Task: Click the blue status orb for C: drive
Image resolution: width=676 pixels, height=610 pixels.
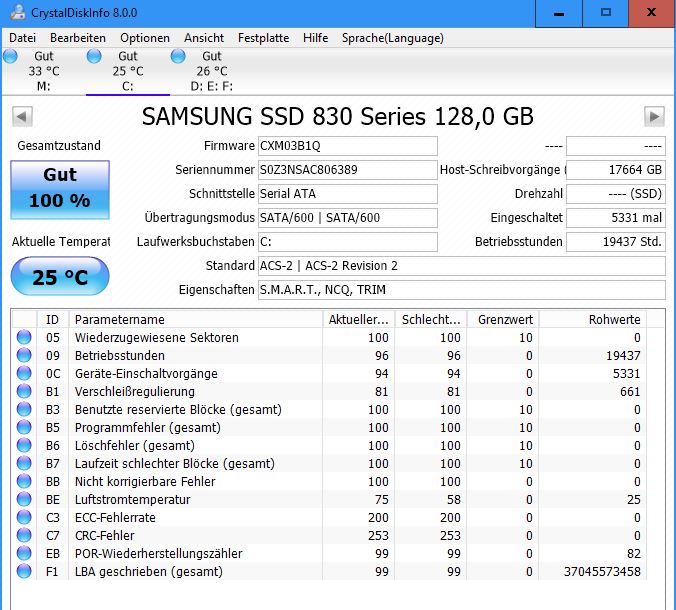Action: pyautogui.click(x=94, y=56)
